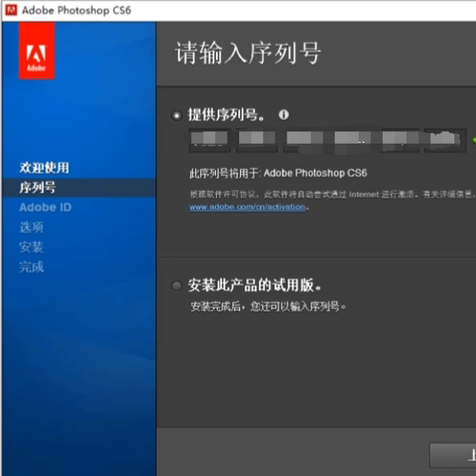Select the Adobe ID step in the sidebar
Screen dimensions: 476x476
point(46,208)
